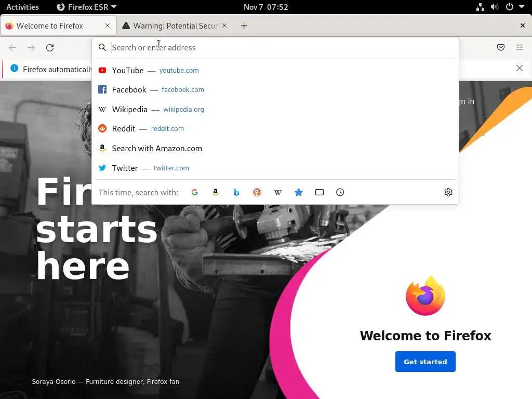Search this time with DuckDuckGo icon
The image size is (532, 399).
click(x=257, y=192)
